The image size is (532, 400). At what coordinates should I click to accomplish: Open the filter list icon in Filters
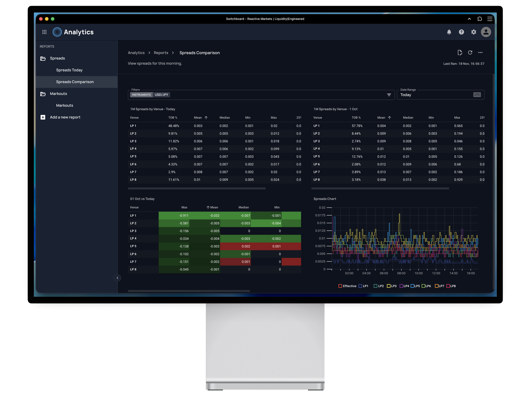[x=389, y=95]
